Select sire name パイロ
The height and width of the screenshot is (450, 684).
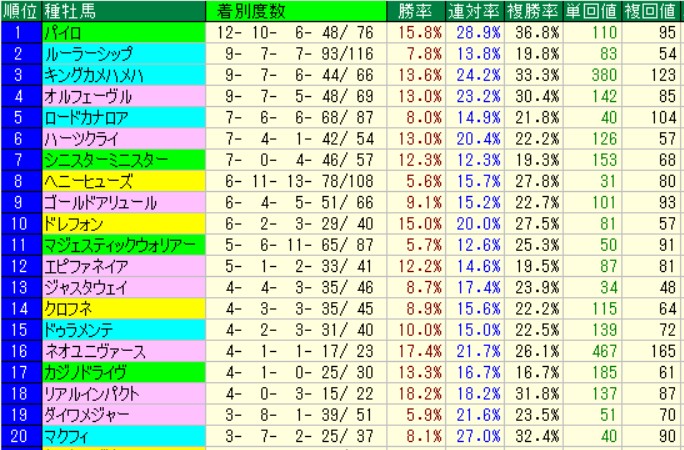pos(62,33)
